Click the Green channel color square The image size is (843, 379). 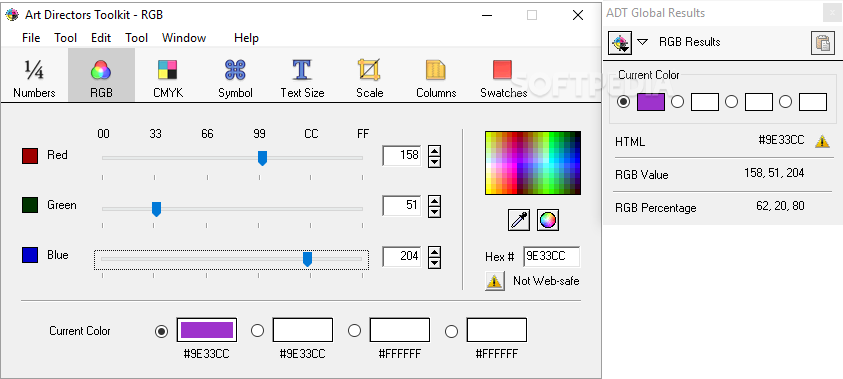[30, 205]
